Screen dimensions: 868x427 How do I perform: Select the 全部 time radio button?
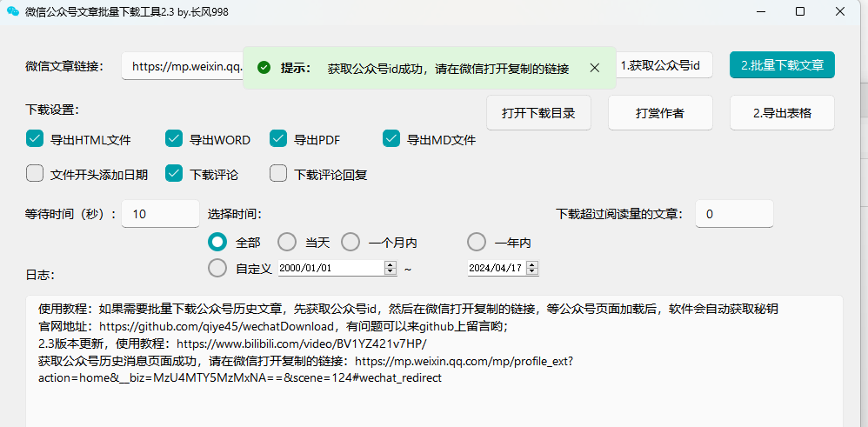coord(217,242)
